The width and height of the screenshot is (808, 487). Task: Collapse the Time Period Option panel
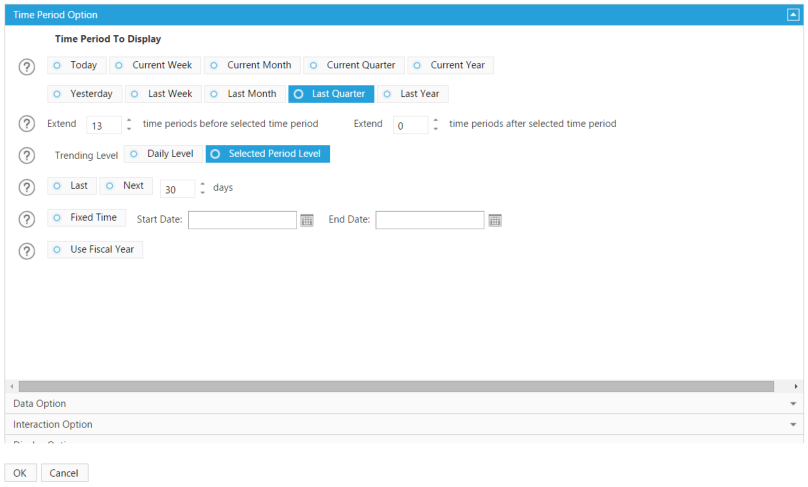pos(793,15)
